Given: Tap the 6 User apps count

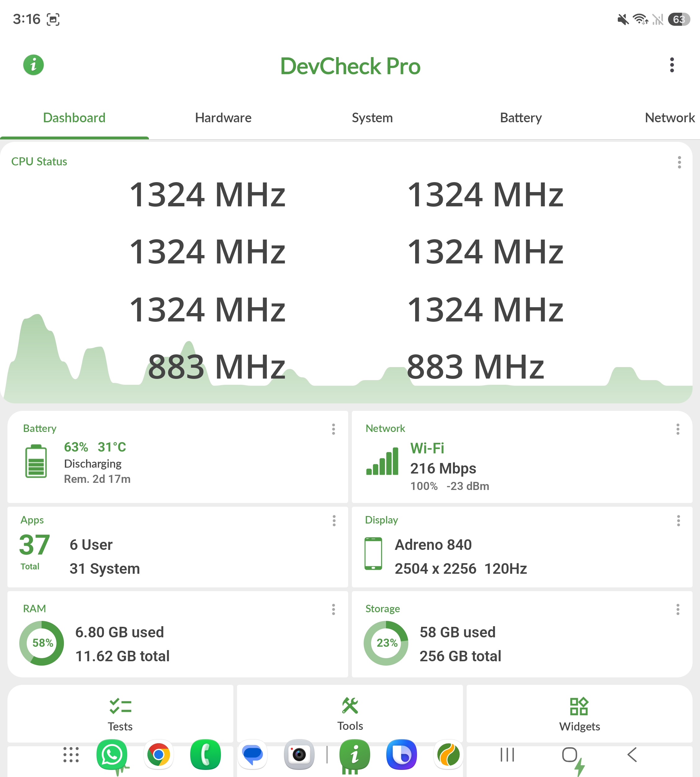Looking at the screenshot, I should click(x=91, y=545).
